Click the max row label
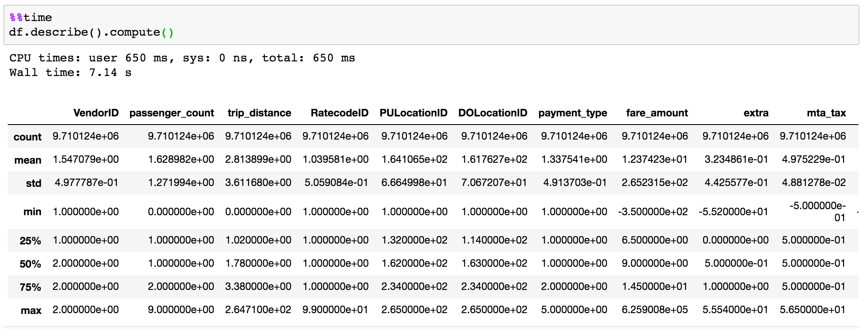 (31, 311)
